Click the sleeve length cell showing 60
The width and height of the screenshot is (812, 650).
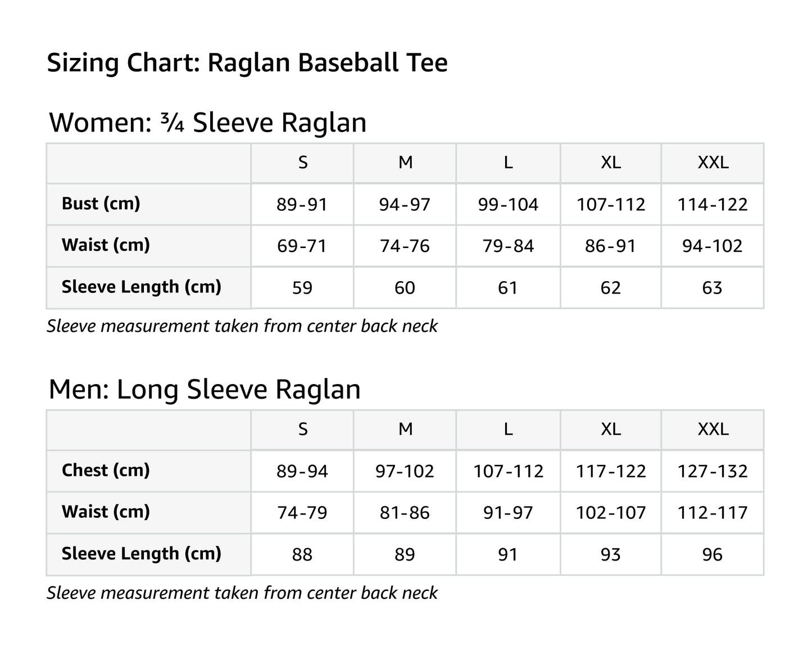(405, 288)
